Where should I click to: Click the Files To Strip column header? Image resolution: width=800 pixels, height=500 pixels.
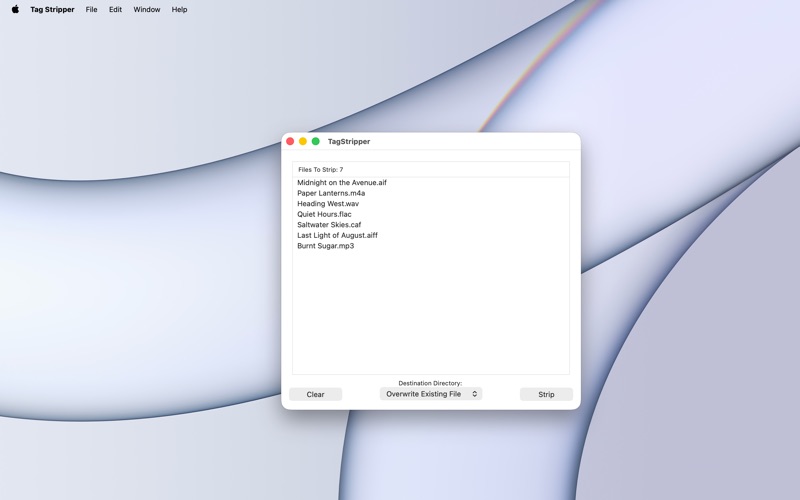[x=431, y=169]
